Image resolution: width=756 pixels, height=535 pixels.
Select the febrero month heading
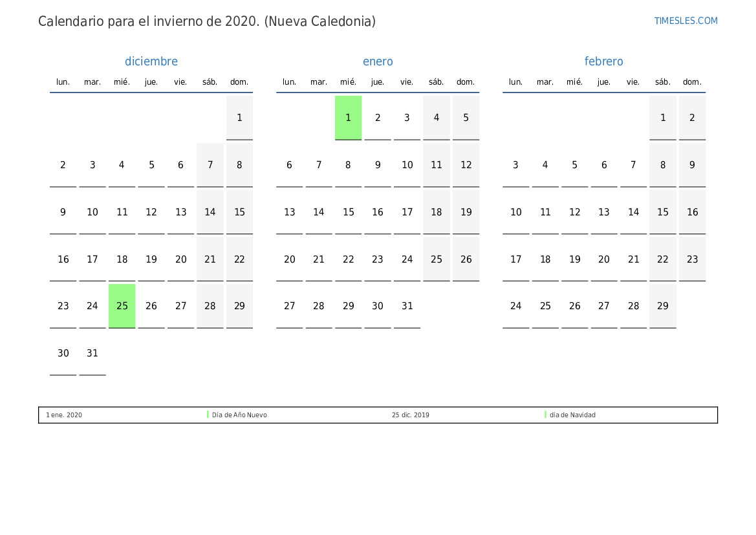pos(603,61)
